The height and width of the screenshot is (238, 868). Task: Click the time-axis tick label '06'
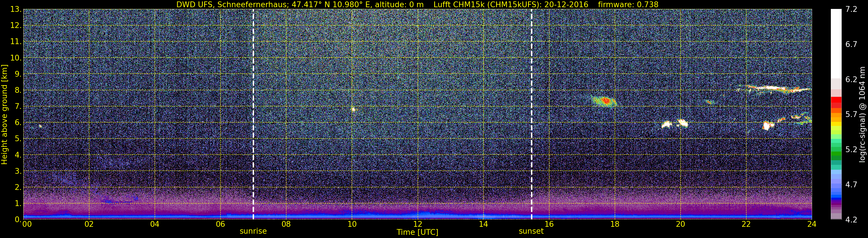point(220,224)
